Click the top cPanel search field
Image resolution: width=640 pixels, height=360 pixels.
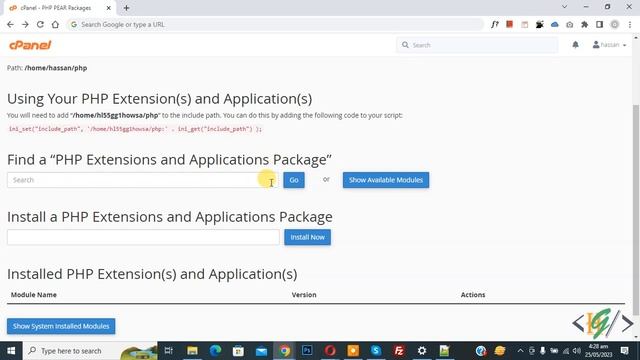tap(477, 45)
